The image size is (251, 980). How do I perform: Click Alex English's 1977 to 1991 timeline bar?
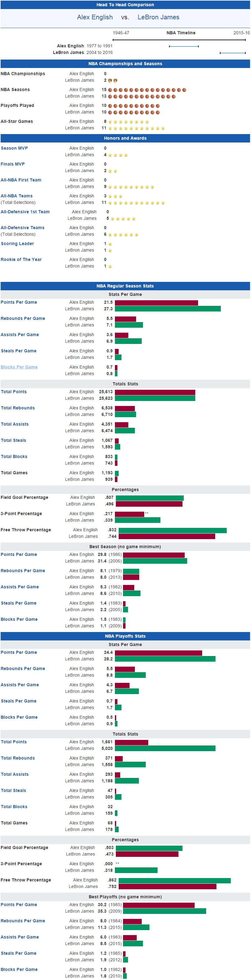coord(184,46)
